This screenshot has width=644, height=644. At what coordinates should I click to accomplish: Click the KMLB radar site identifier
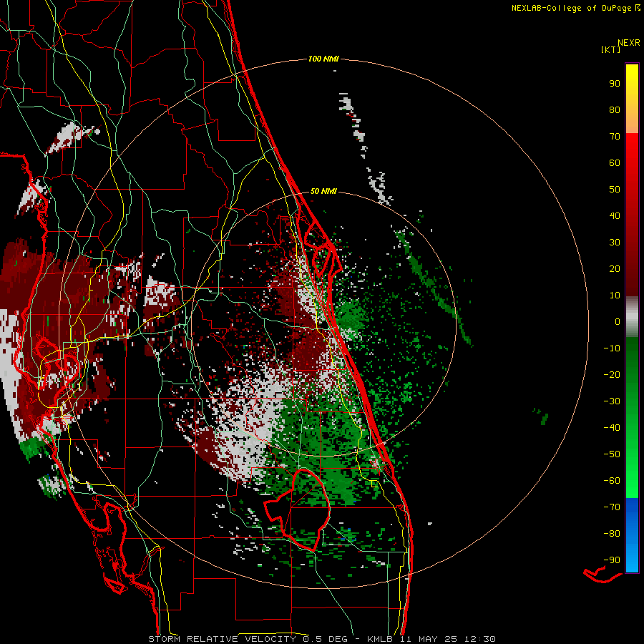379,639
